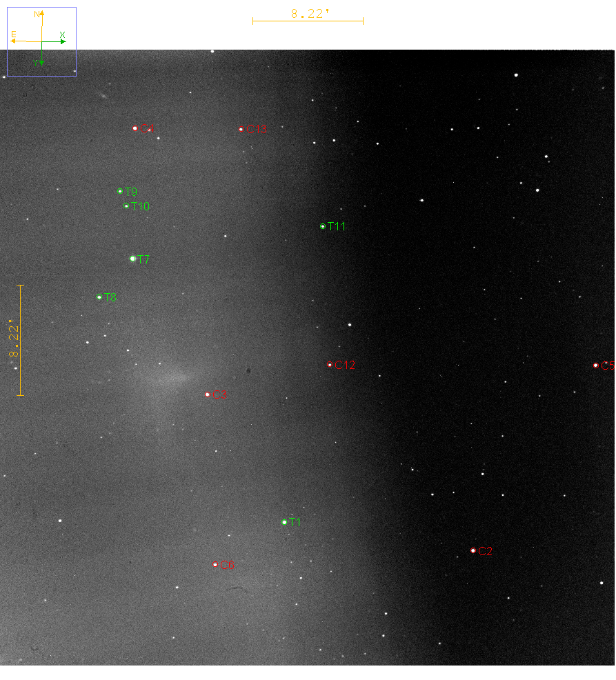Screen dimensions: 616x680
Task: Click the C13 red aperture circle
Action: tap(241, 129)
